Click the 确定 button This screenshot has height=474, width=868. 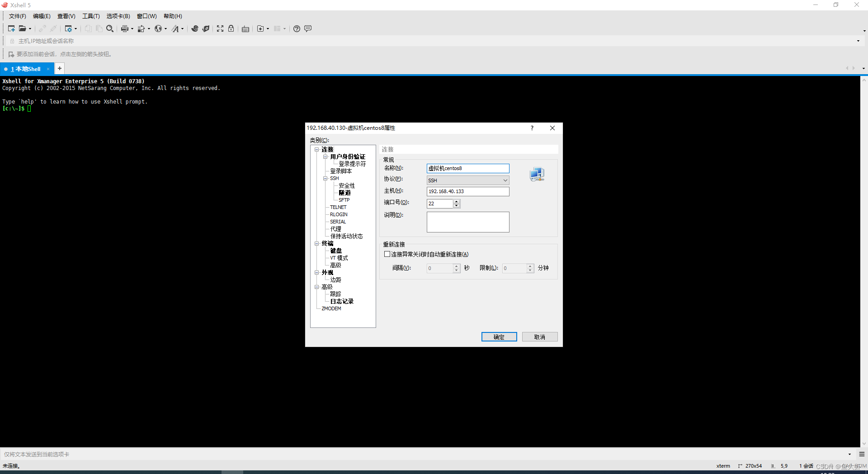coord(499,337)
